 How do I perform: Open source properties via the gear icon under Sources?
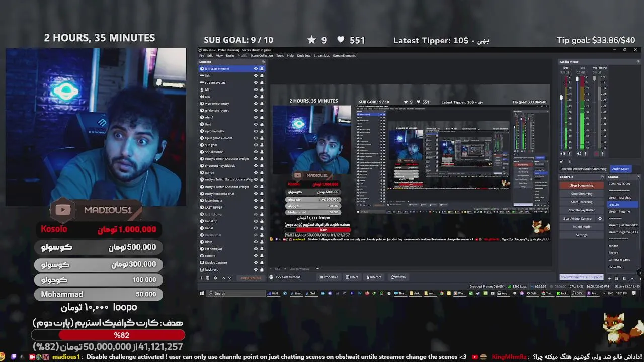click(215, 278)
